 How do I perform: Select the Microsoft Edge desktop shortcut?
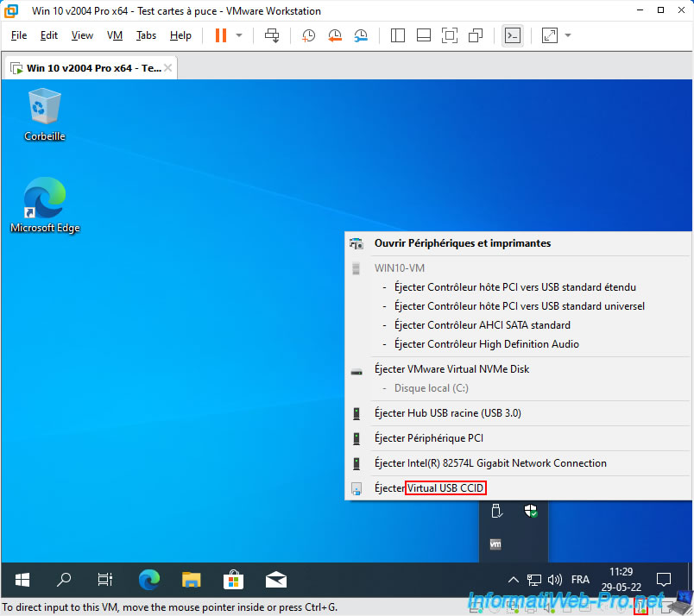45,204
